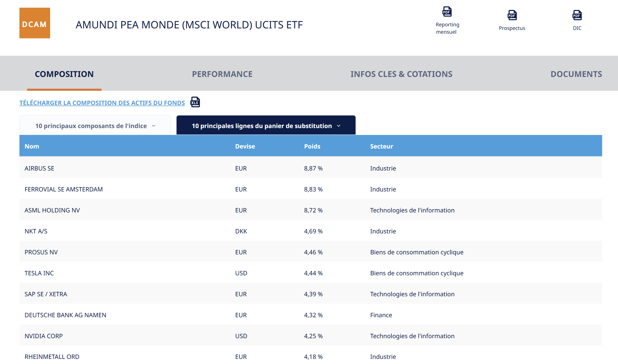Screen dimensions: 618x364
Task: Toggle the COMPOSITION tab selection
Action: coord(64,74)
